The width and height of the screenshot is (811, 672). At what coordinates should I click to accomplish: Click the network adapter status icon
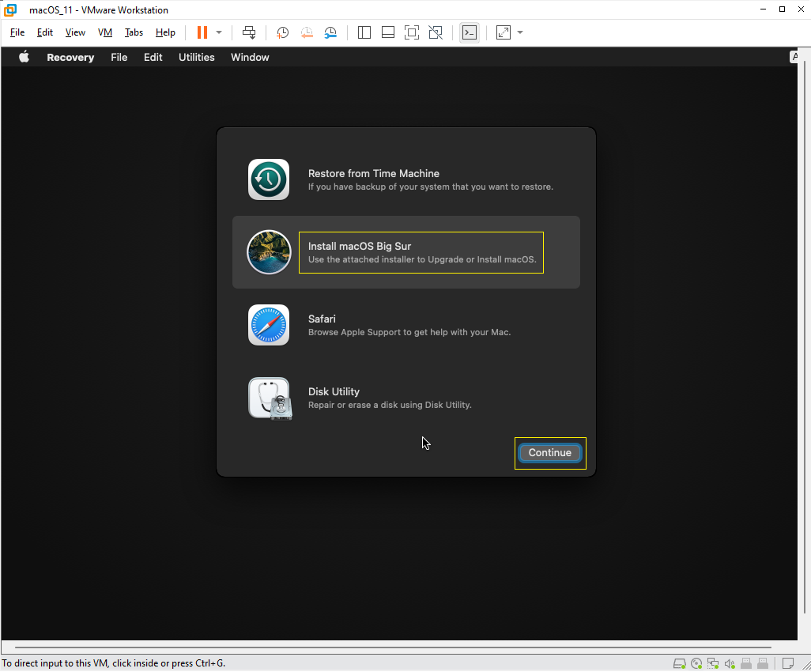[x=713, y=664]
